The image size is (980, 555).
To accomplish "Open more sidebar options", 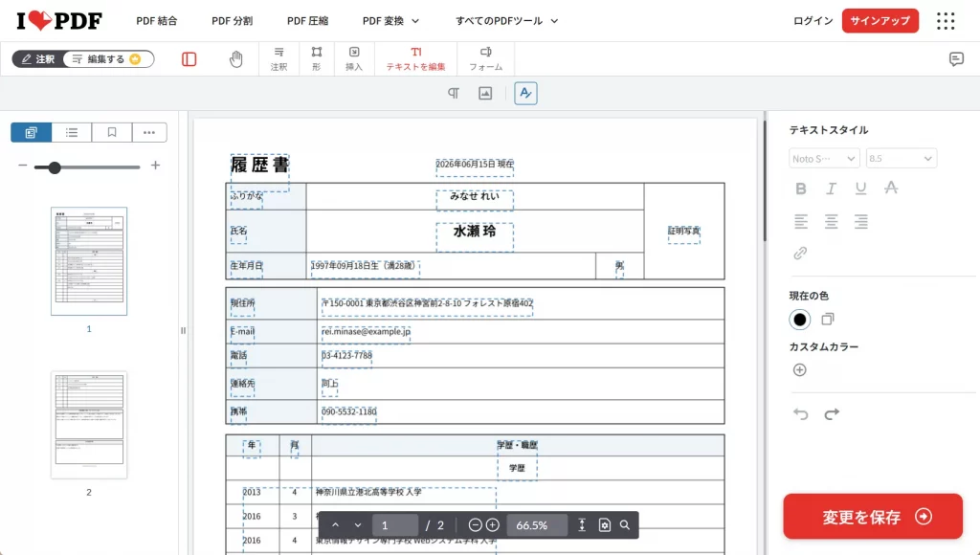I will click(x=148, y=132).
